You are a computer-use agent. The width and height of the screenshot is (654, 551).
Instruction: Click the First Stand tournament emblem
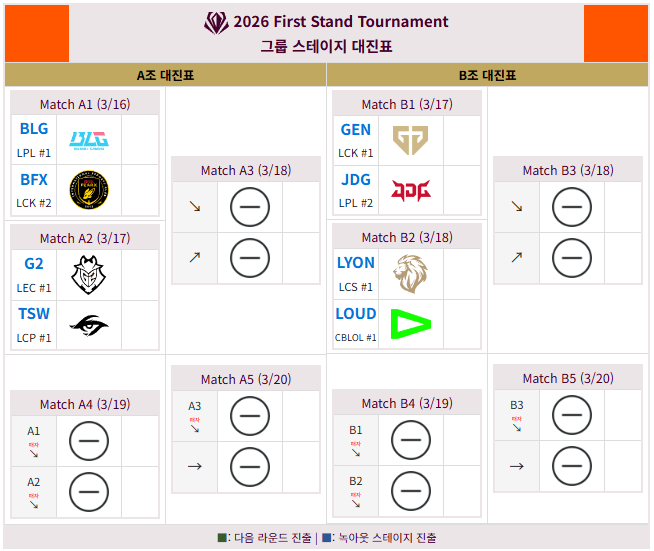tap(216, 22)
